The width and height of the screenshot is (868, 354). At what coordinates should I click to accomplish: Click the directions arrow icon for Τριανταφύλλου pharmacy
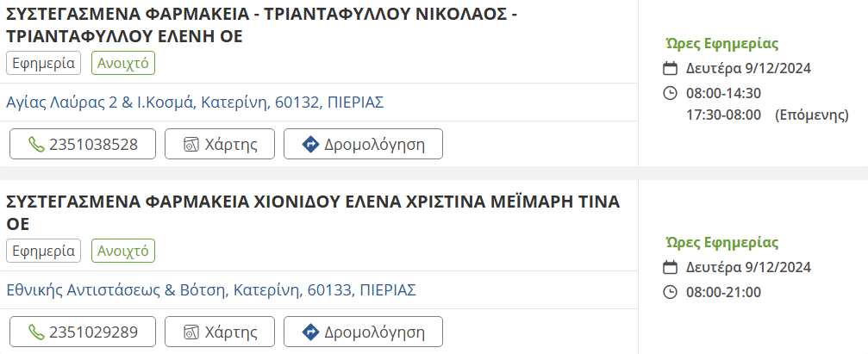click(310, 145)
